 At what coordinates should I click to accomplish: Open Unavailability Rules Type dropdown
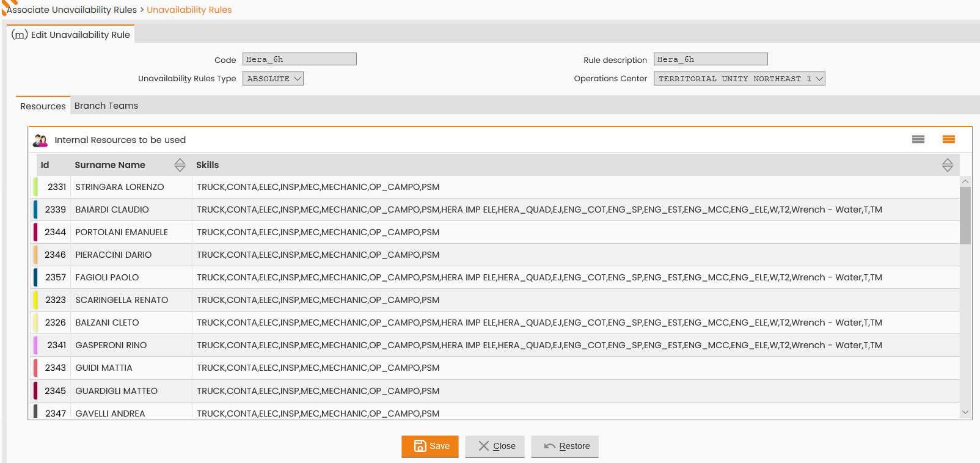[273, 79]
